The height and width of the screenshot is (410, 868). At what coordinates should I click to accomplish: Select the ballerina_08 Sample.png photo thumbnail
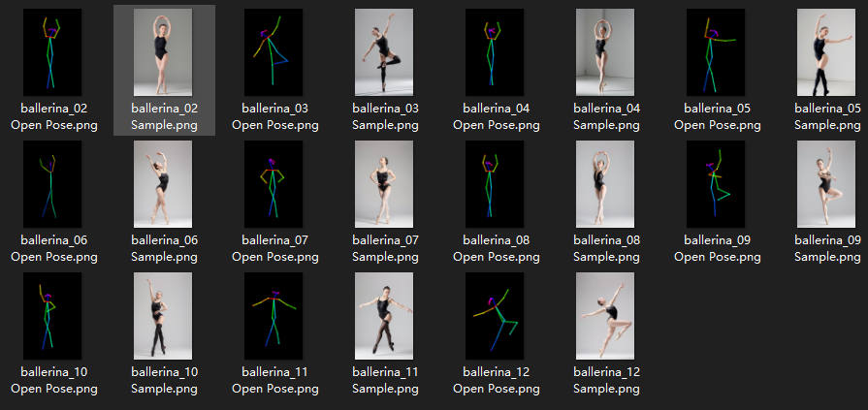[605, 184]
